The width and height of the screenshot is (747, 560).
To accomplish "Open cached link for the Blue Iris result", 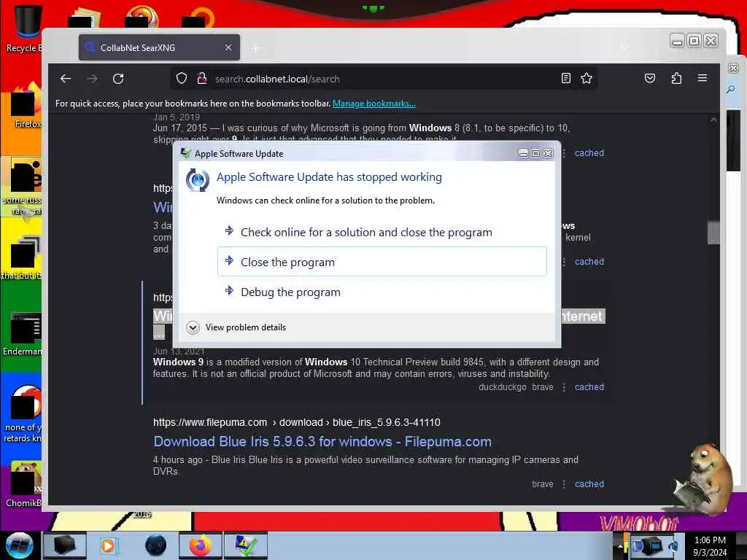I will tap(589, 484).
